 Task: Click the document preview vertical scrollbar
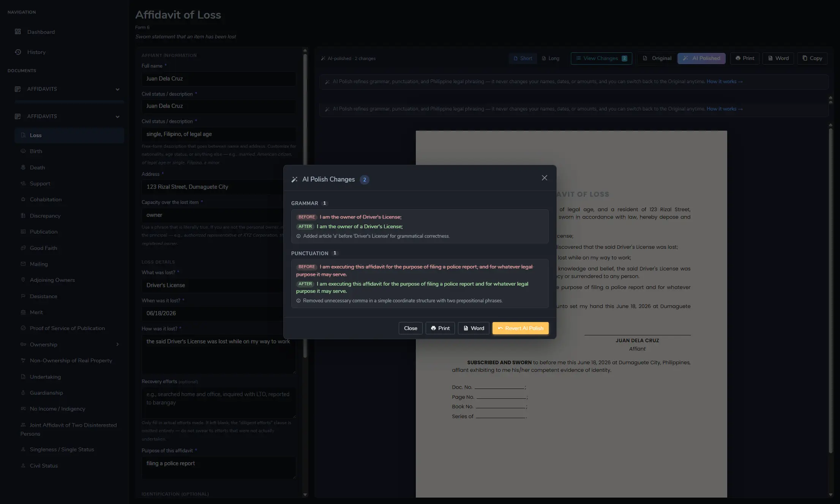[x=831, y=291]
